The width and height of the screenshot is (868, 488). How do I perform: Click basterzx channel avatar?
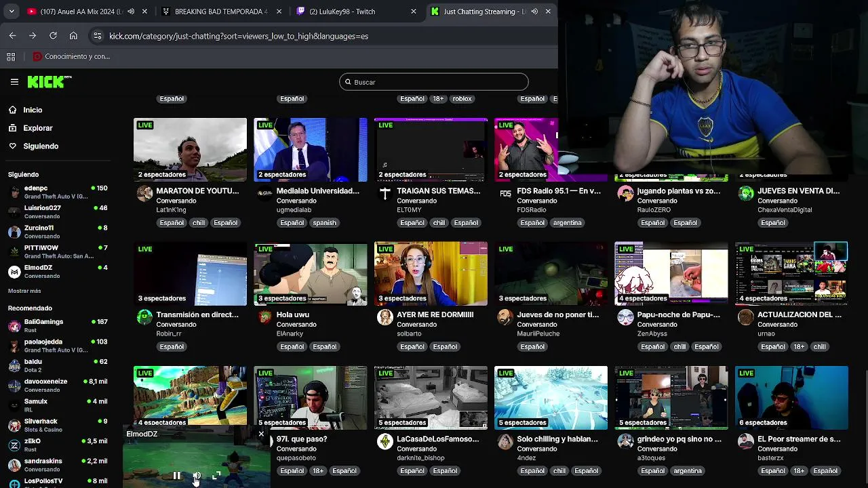coord(745,442)
